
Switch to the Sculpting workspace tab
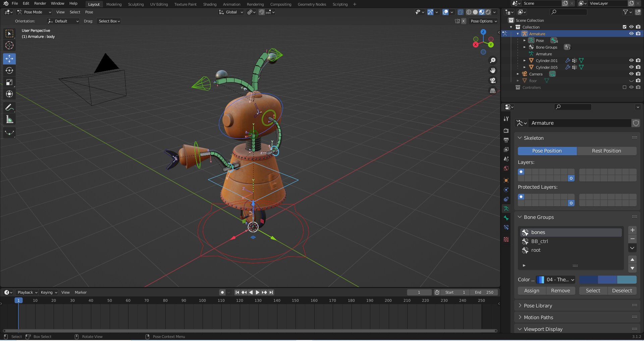136,4
